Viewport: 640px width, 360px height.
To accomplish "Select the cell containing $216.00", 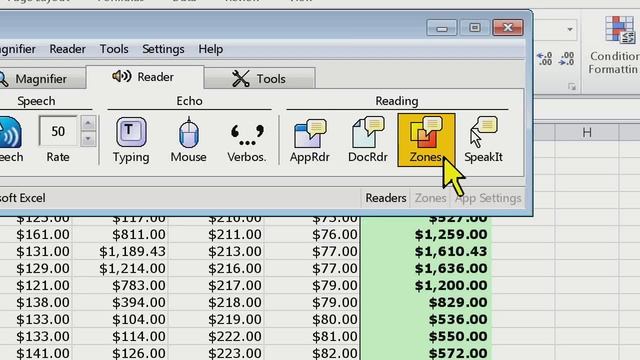I will pos(217,269).
